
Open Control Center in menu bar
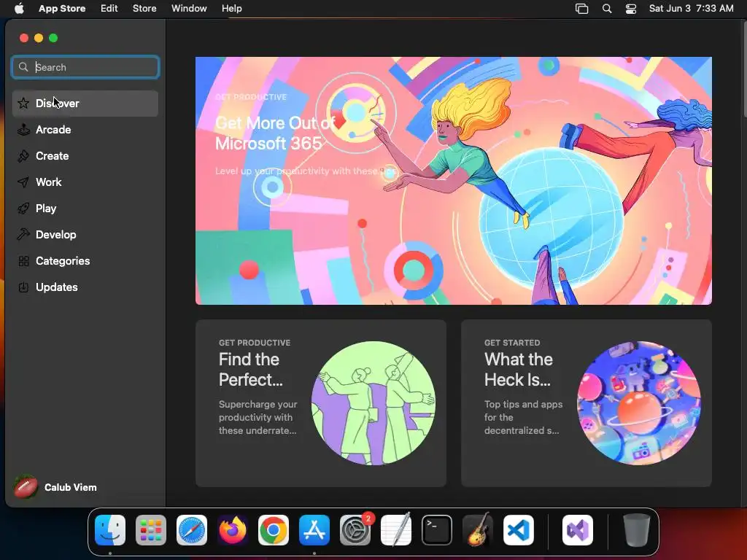[x=631, y=9]
